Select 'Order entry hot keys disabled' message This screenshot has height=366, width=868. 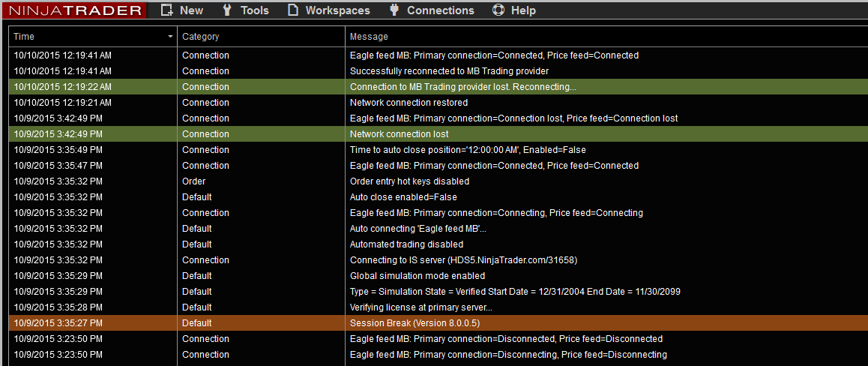(x=410, y=181)
